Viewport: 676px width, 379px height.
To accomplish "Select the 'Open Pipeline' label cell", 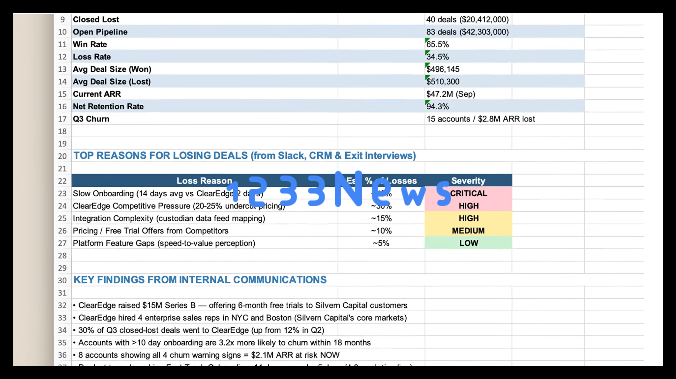I will (x=205, y=32).
